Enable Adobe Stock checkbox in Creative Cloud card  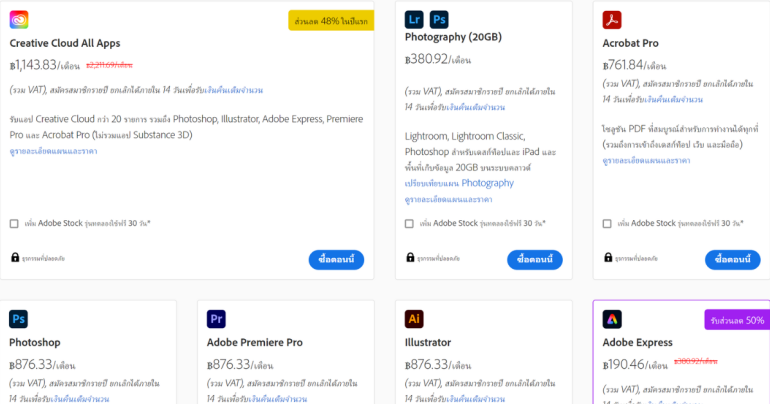click(14, 223)
